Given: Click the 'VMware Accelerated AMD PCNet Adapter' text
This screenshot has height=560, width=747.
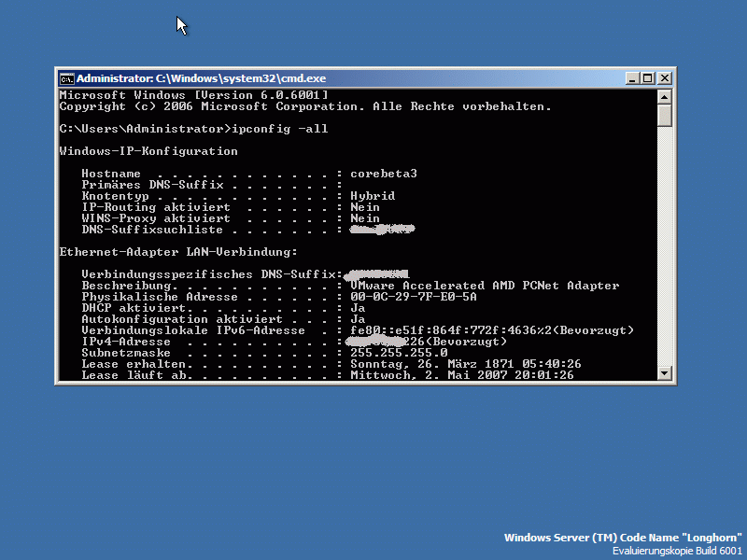Looking at the screenshot, I should (485, 286).
